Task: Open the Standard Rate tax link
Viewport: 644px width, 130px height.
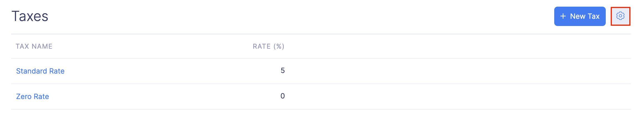Action: pyautogui.click(x=40, y=71)
